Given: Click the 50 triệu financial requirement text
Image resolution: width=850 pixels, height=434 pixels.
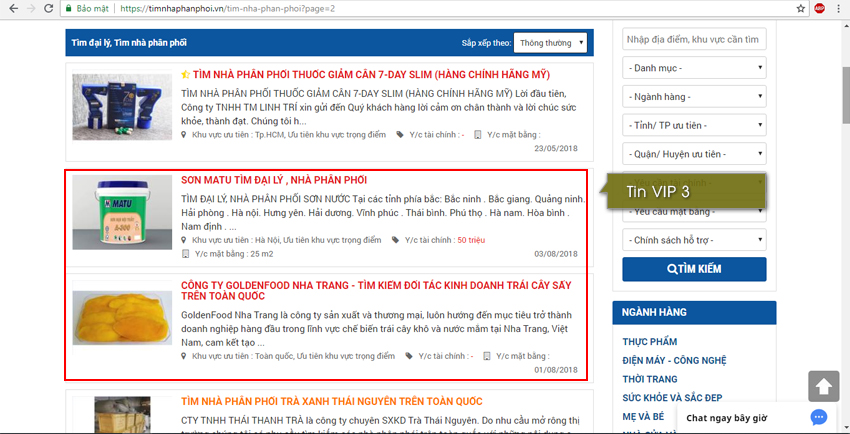Looking at the screenshot, I should (x=471, y=240).
